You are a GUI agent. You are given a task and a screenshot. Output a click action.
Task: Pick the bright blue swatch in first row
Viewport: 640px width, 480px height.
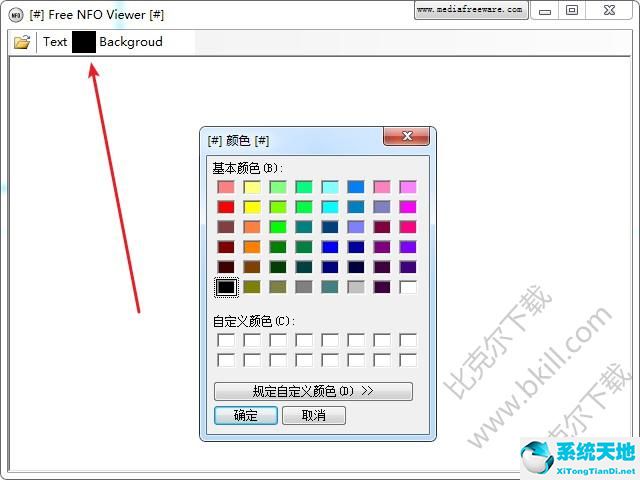[356, 187]
